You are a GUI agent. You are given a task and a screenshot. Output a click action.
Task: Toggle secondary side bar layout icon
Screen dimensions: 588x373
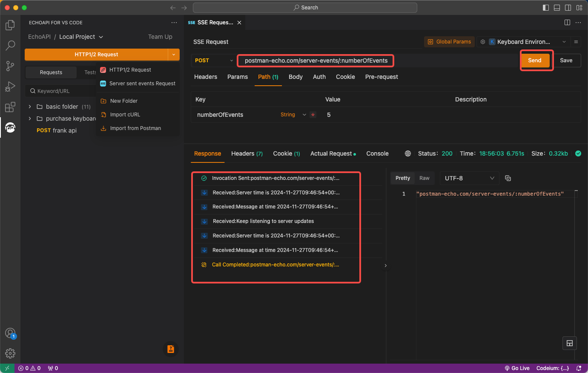568,8
